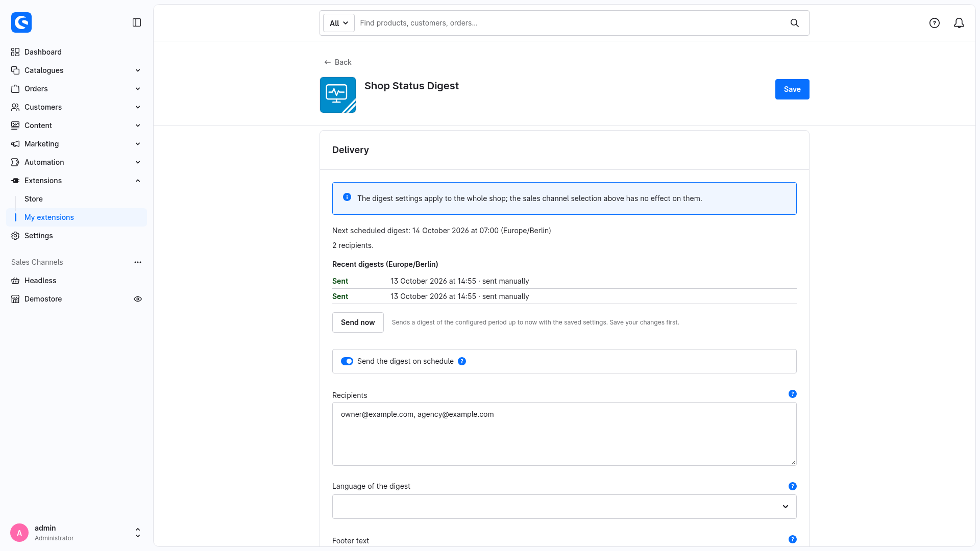Viewport: 980px width, 551px height.
Task: Click the search input field
Action: [572, 23]
